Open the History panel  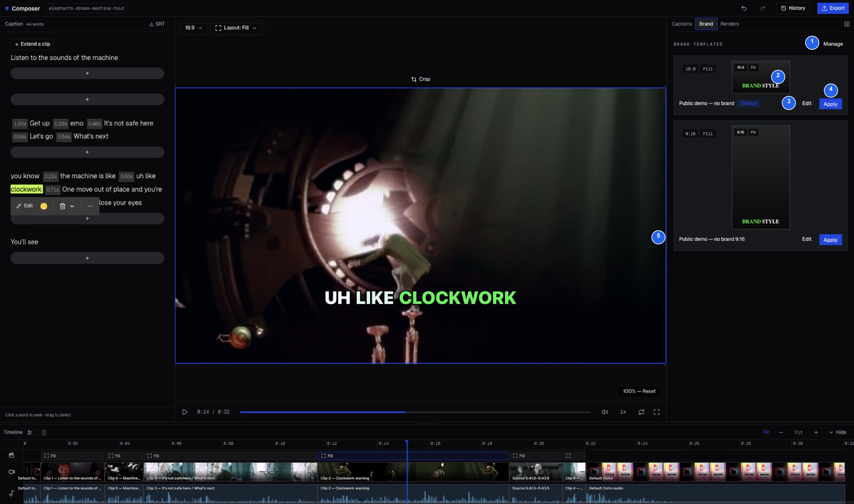coord(793,8)
